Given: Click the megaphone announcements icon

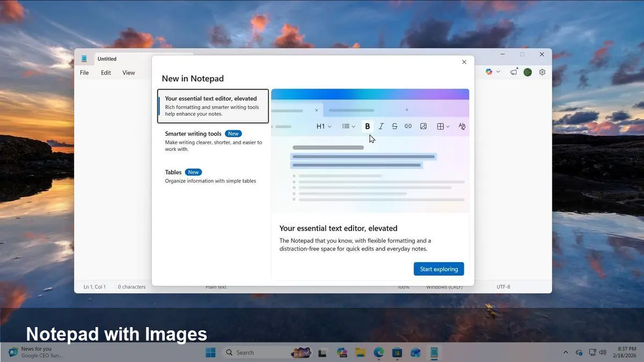Looking at the screenshot, I should pyautogui.click(x=513, y=71).
